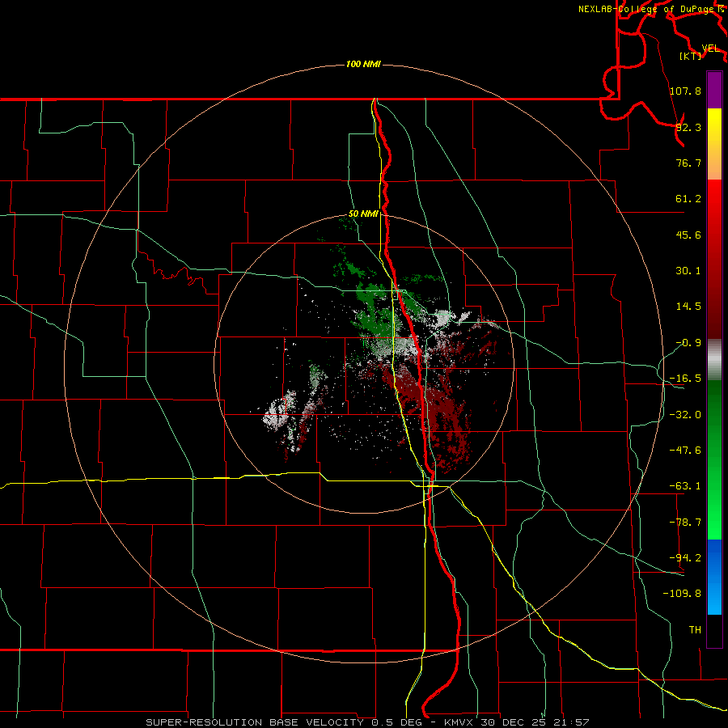Click the [KT] units label
This screenshot has width=728, height=728.
click(691, 56)
